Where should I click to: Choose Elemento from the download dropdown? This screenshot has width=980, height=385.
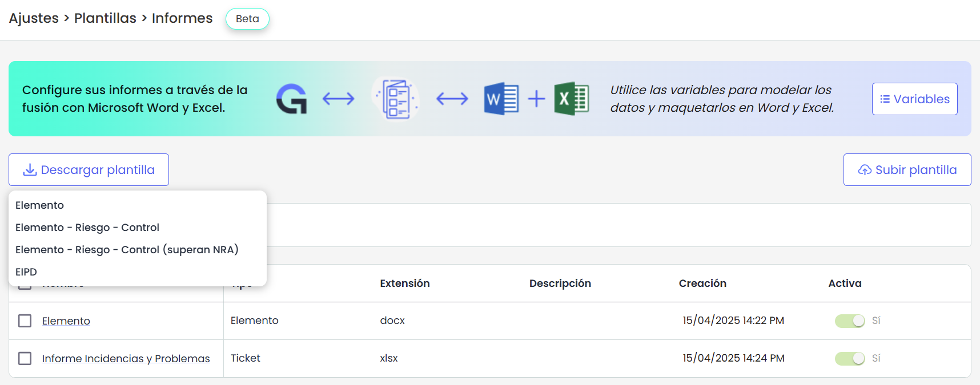(40, 205)
